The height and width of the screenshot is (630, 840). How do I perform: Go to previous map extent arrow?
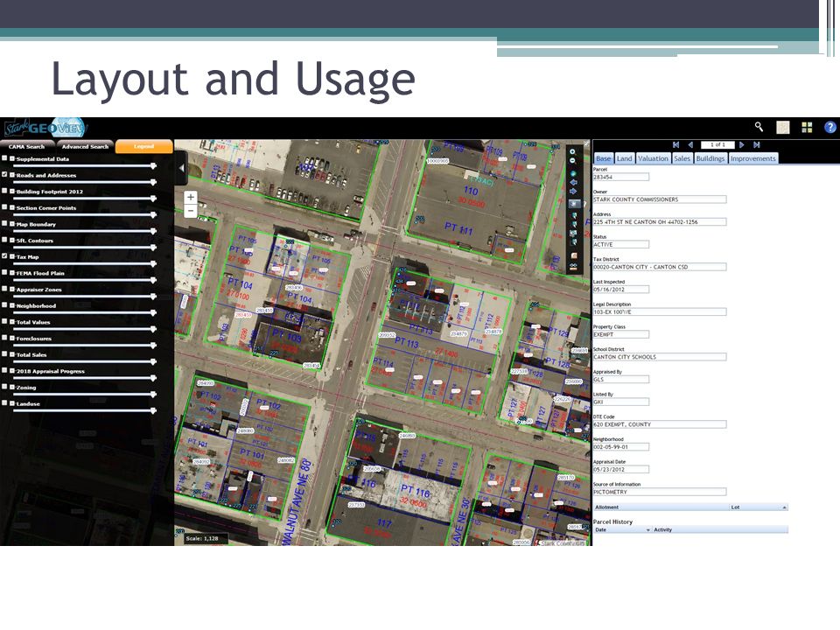click(573, 183)
